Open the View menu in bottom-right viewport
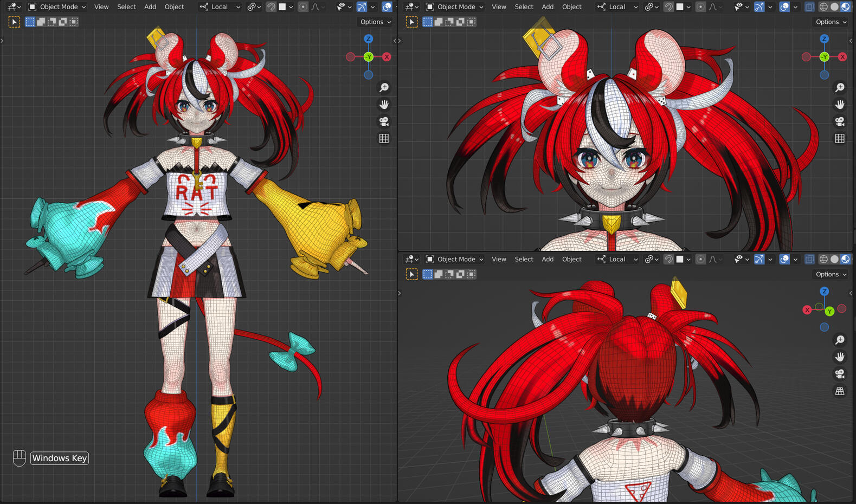The height and width of the screenshot is (504, 856). point(499,260)
